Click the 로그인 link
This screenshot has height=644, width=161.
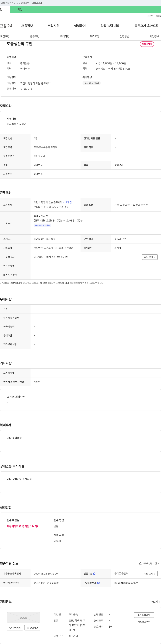tap(150, 16)
